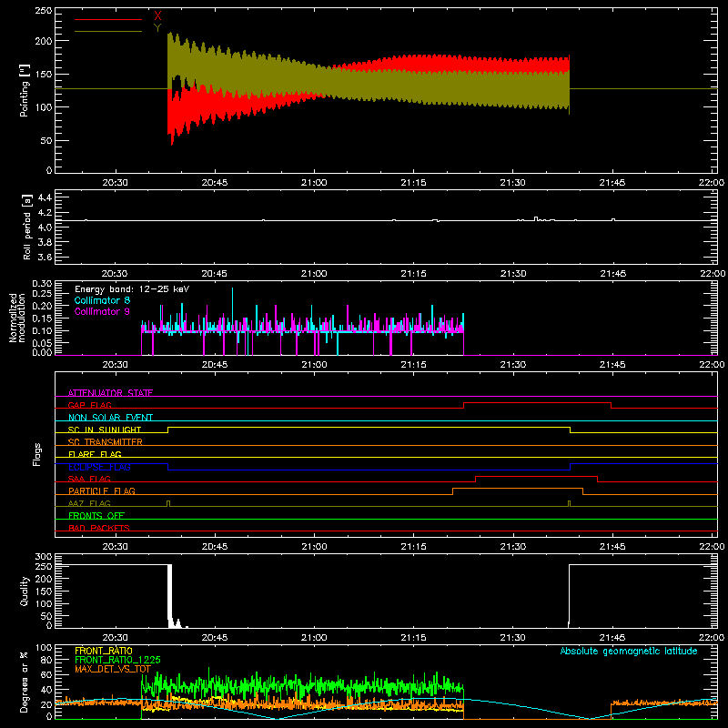Select the 'Degrees or %' axis label
This screenshot has height=728, width=728.
click(25, 682)
